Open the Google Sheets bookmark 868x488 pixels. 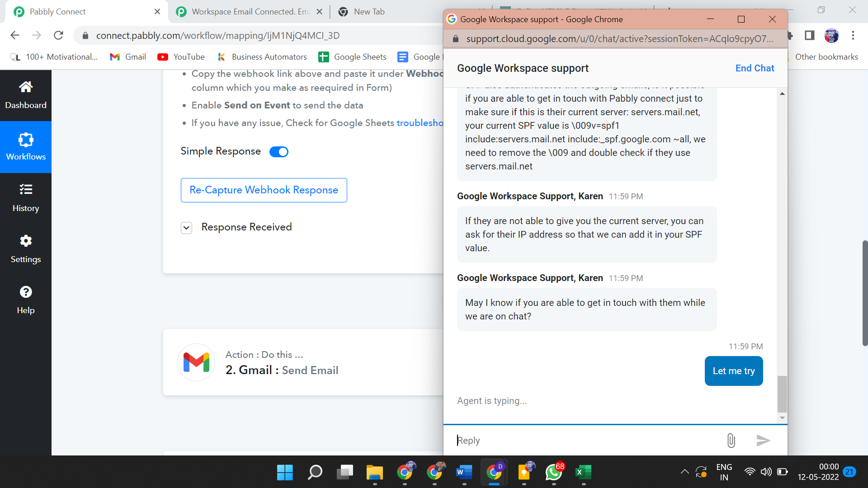tap(353, 57)
